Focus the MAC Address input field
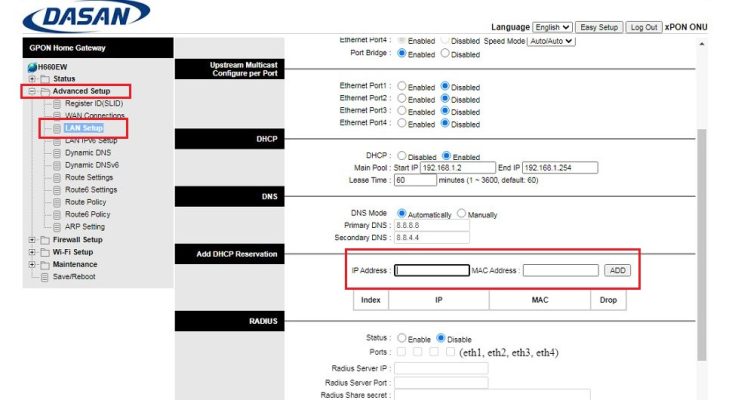This screenshot has height=400, width=732. pyautogui.click(x=561, y=270)
